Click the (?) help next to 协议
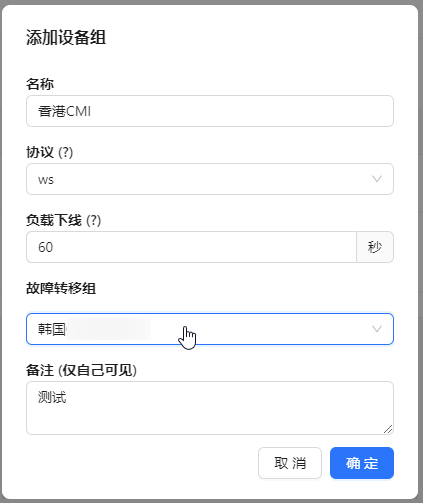Image resolution: width=423 pixels, height=503 pixels. (x=66, y=153)
